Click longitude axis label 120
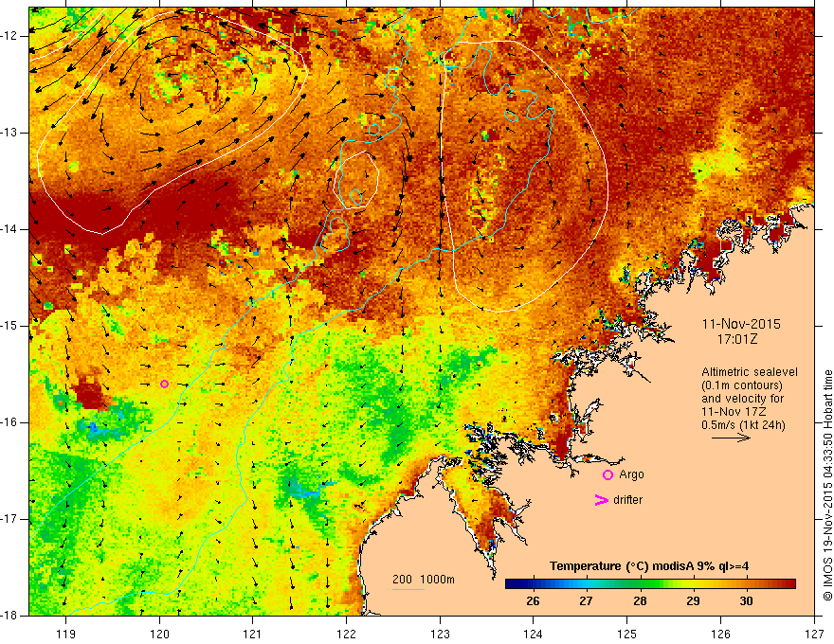Viewport: 834px width, 644px height. point(159,634)
